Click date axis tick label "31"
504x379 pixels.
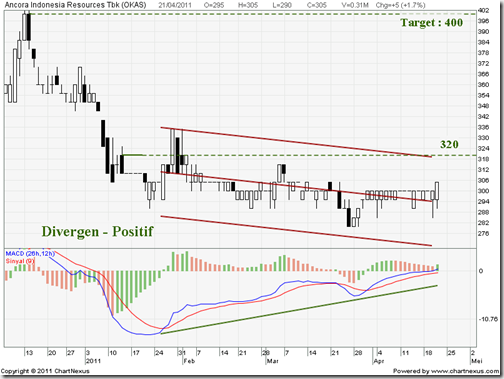pyautogui.click(x=182, y=353)
